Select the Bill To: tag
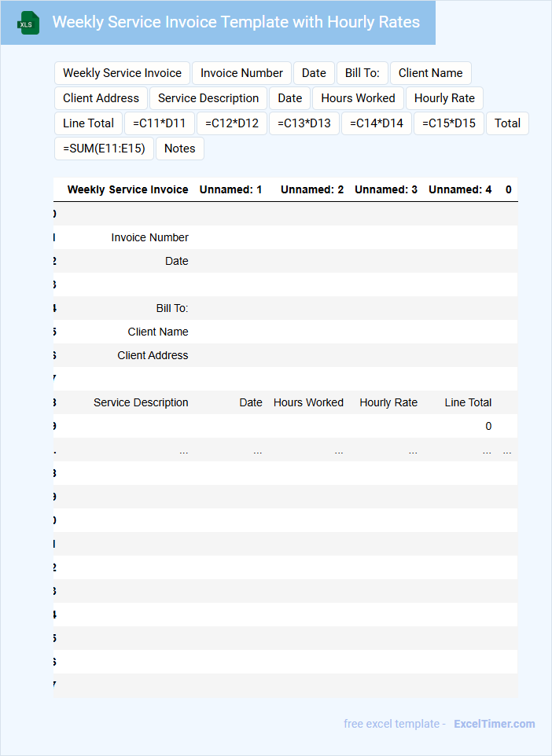552x756 pixels. (x=362, y=73)
